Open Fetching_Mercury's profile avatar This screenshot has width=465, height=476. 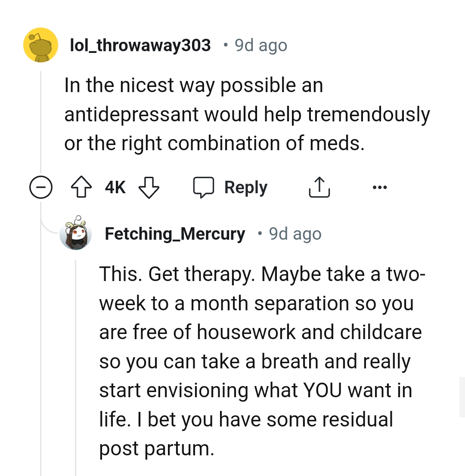pos(76,234)
